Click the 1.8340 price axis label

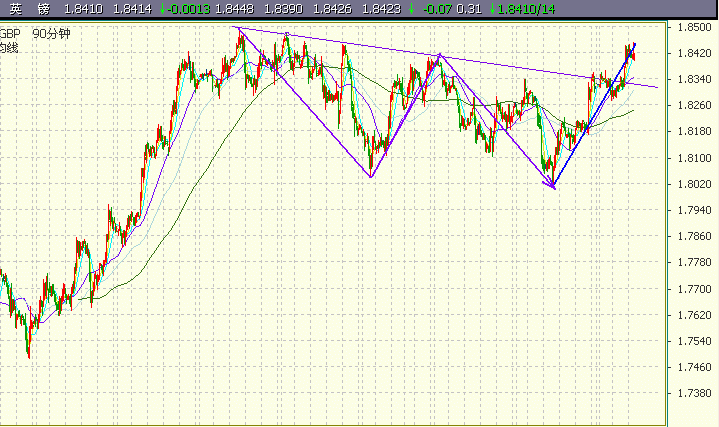694,79
